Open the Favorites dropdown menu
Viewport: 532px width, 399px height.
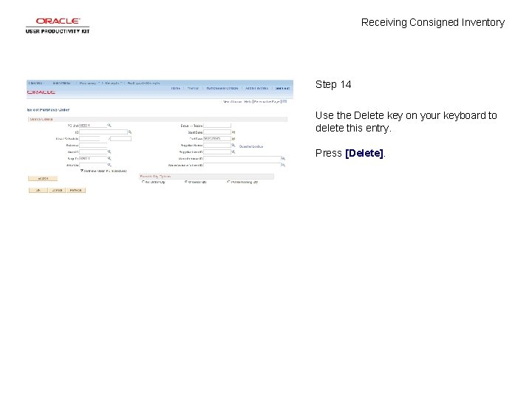(x=36, y=83)
